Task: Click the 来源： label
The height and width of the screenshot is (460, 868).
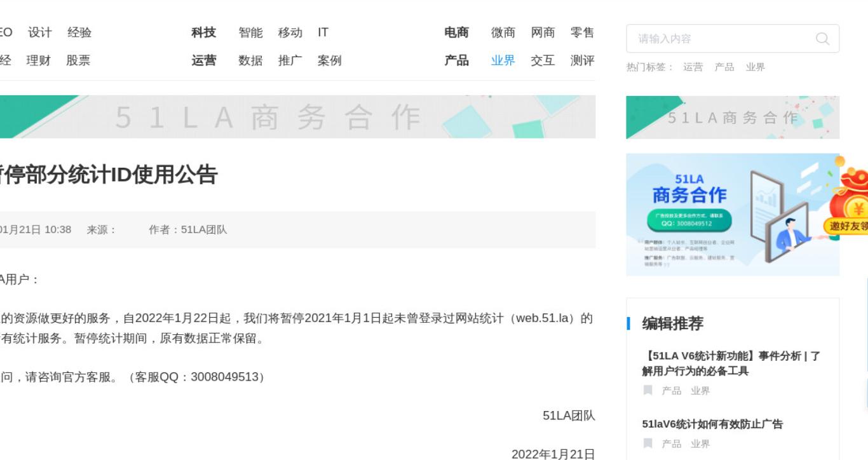Action: click(x=102, y=230)
